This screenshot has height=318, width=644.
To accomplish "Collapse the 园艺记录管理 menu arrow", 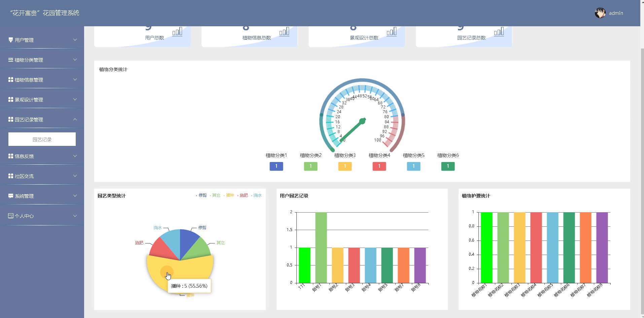I will pyautogui.click(x=75, y=119).
